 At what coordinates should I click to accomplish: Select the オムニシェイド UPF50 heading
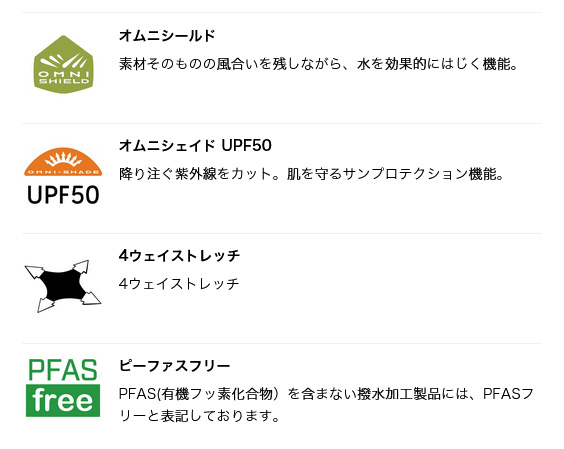195,146
